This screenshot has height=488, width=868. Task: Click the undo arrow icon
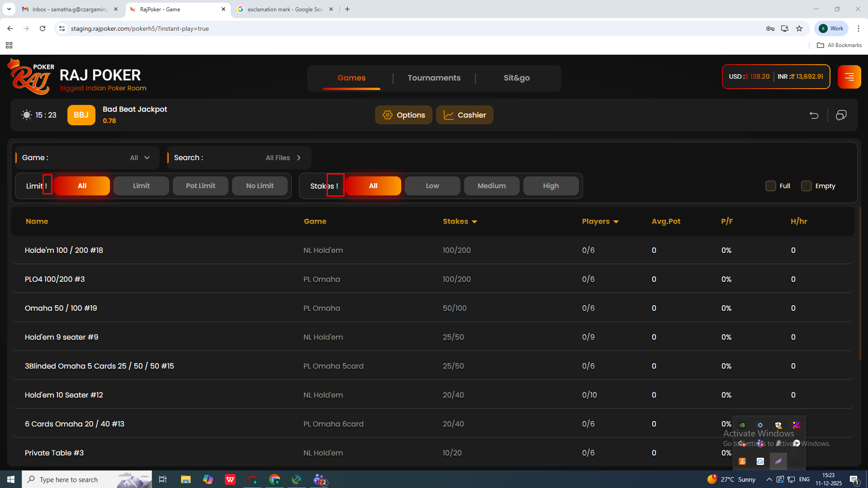tap(814, 115)
